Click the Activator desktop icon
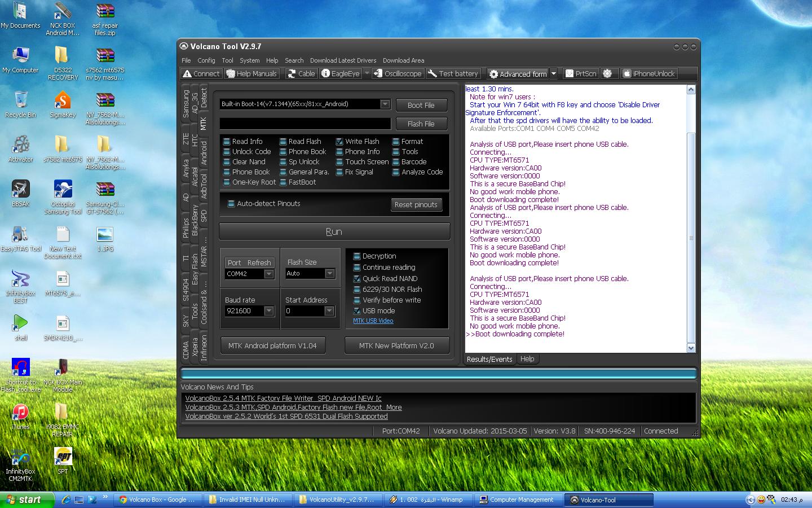812x508 pixels. pos(21,149)
